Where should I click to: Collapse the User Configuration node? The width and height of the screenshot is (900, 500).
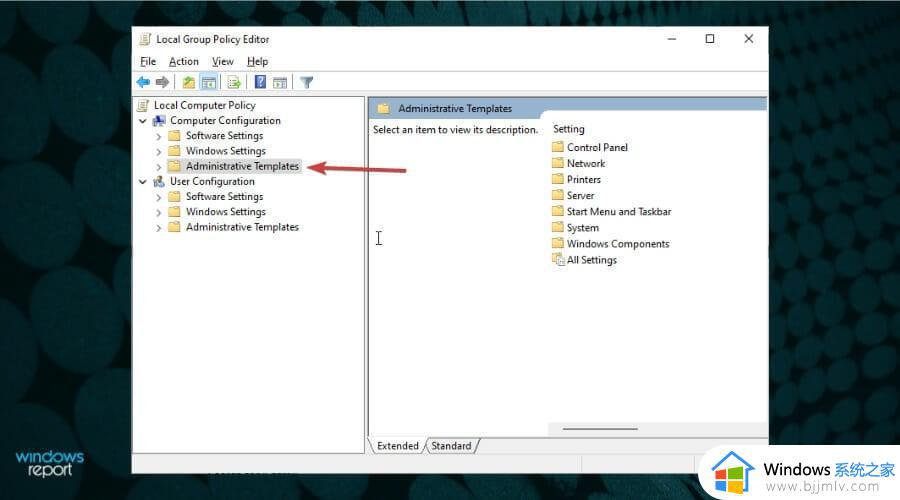pos(143,181)
